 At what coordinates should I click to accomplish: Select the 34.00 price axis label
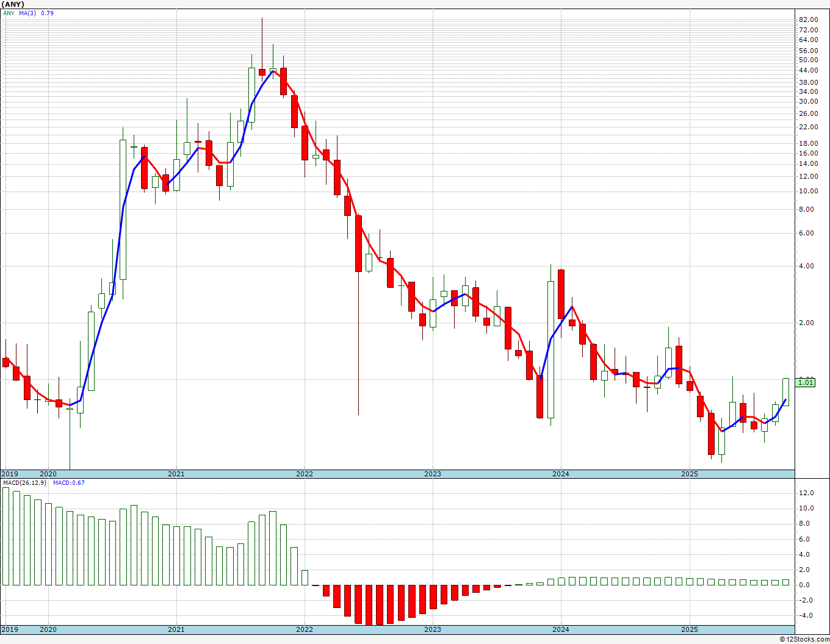click(x=808, y=92)
